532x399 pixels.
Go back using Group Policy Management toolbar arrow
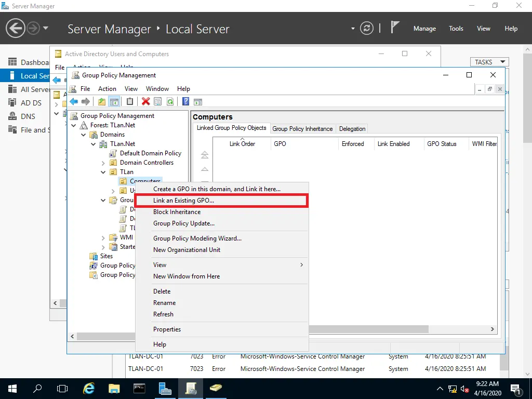[74, 101]
